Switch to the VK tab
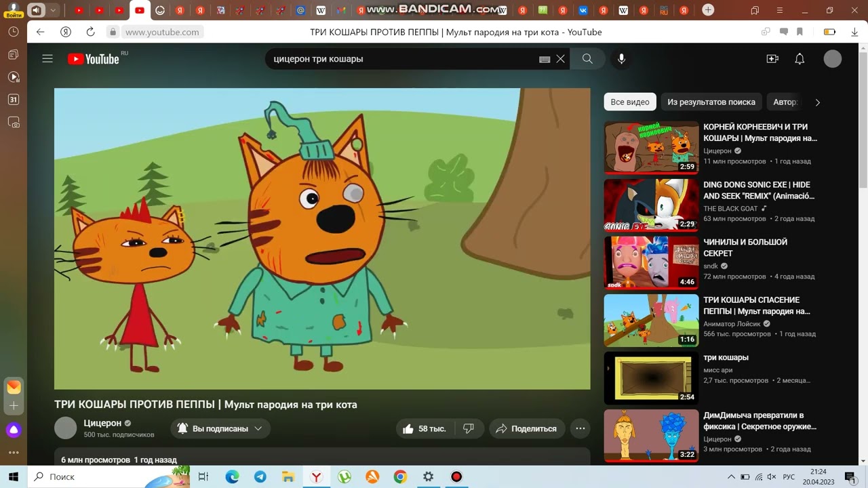The width and height of the screenshot is (868, 488). point(583,10)
